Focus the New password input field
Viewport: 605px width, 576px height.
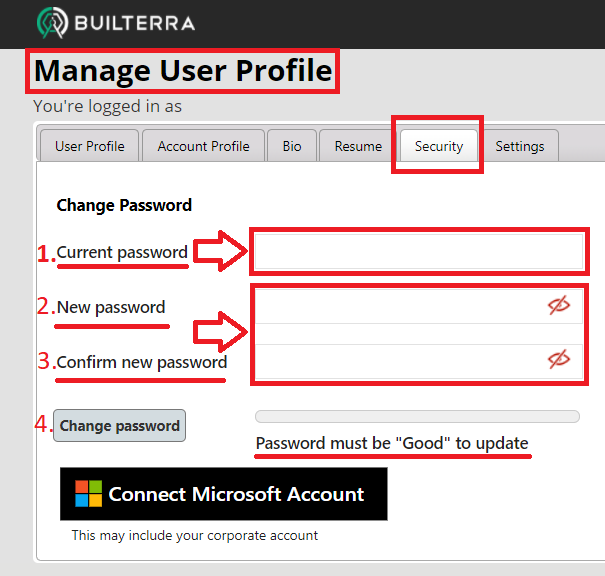[x=419, y=306]
